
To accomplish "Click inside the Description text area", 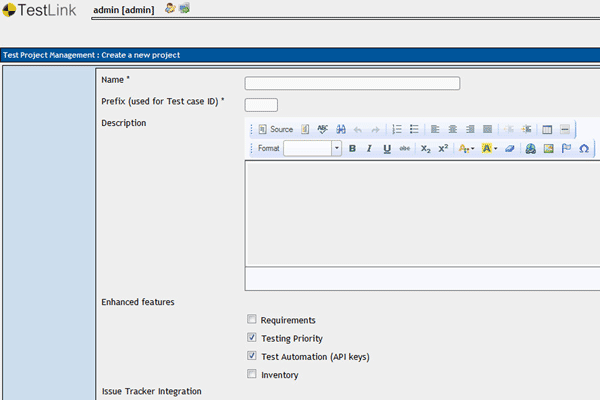I will (422, 213).
